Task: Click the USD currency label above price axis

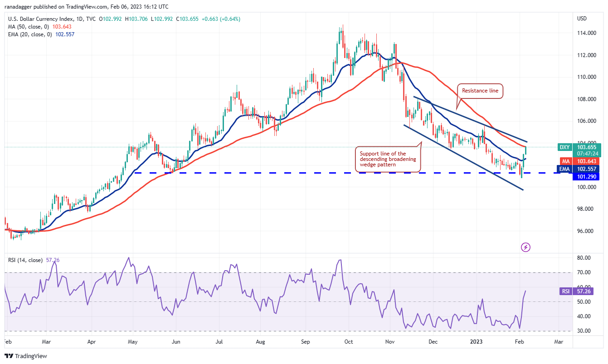Action: coord(582,19)
